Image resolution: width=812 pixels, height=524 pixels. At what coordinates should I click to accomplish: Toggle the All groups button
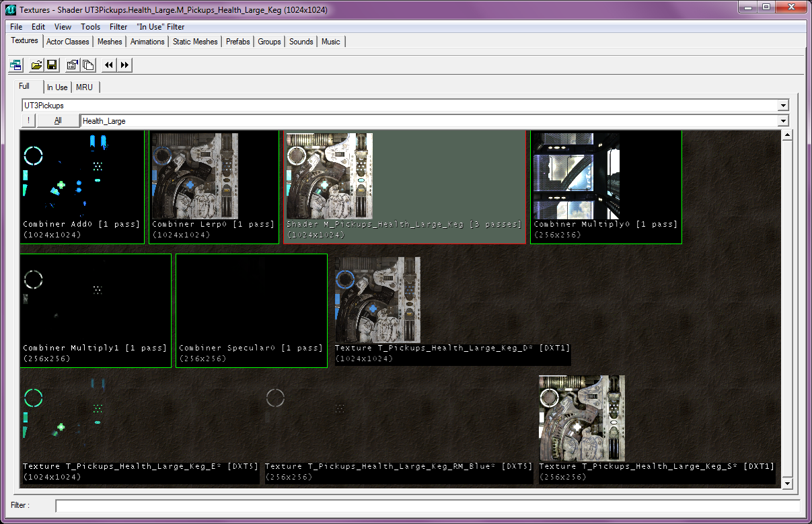[x=58, y=121]
